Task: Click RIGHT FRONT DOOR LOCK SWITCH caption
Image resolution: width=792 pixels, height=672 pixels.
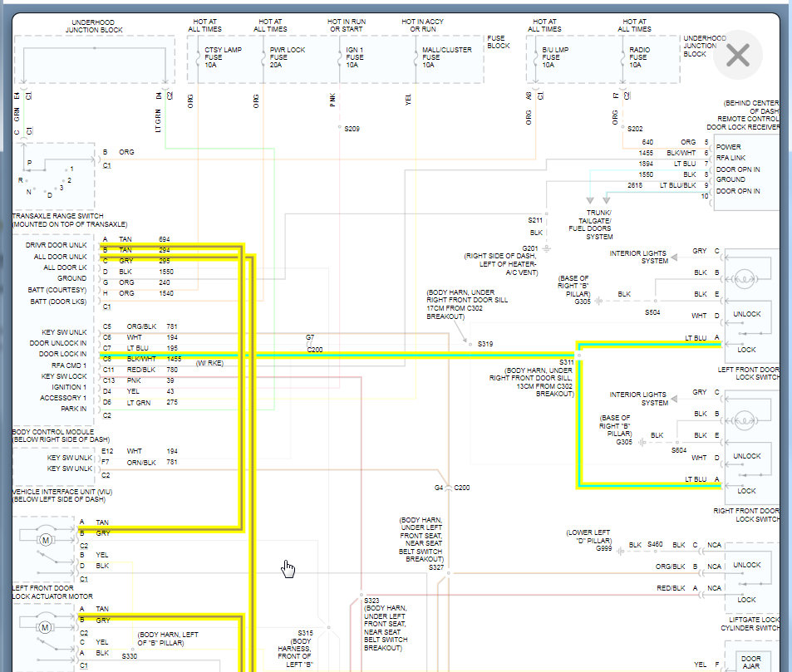Action: [x=746, y=514]
